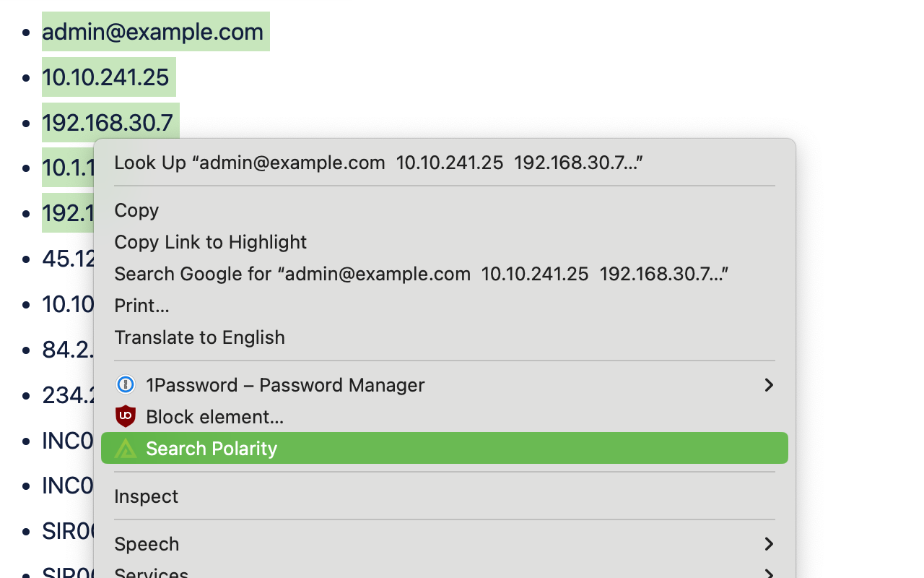Click the 1Password keyhole icon
924x578 pixels.
pos(126,385)
